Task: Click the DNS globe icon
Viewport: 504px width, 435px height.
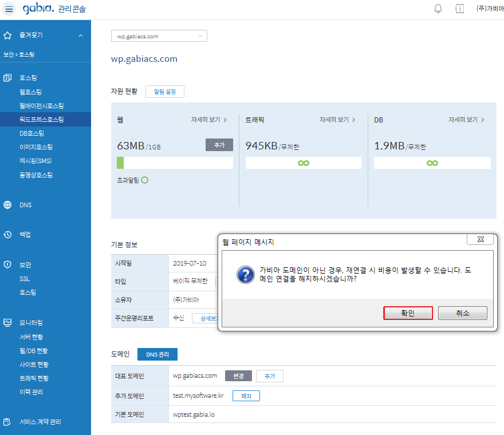Action: pyautogui.click(x=7, y=205)
